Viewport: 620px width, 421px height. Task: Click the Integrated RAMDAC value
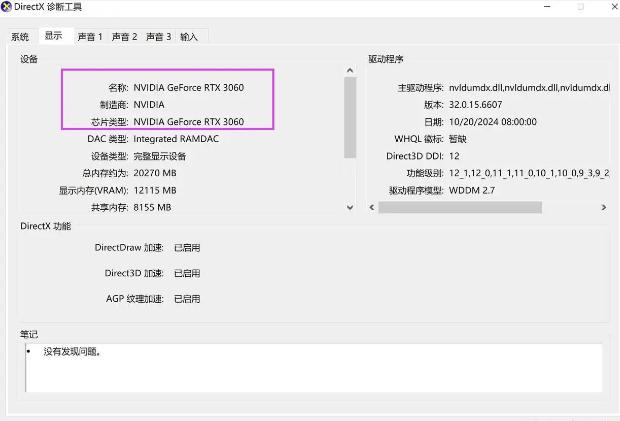(176, 139)
